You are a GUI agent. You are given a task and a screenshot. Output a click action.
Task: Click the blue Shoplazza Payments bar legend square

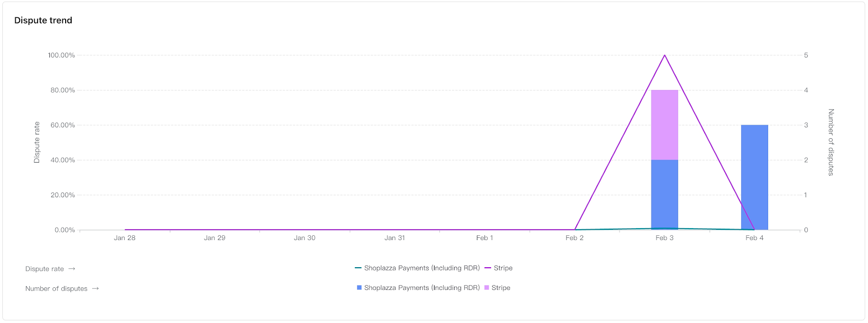359,288
